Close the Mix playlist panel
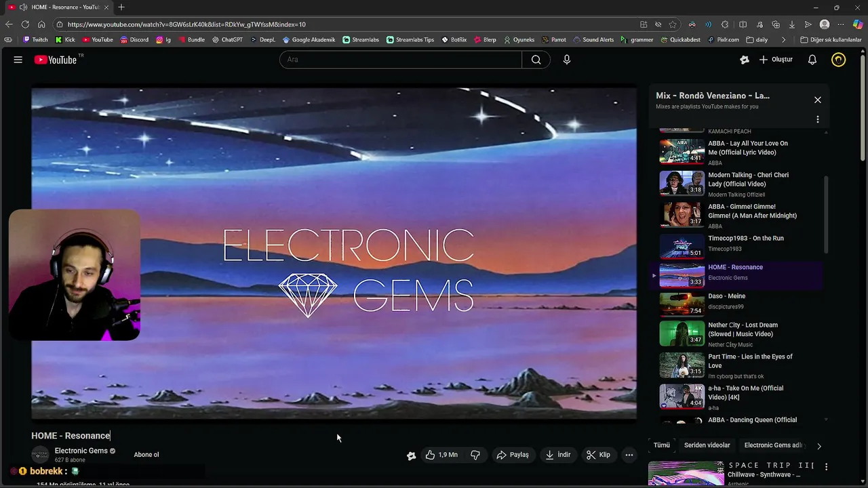The height and width of the screenshot is (488, 868). point(818,100)
